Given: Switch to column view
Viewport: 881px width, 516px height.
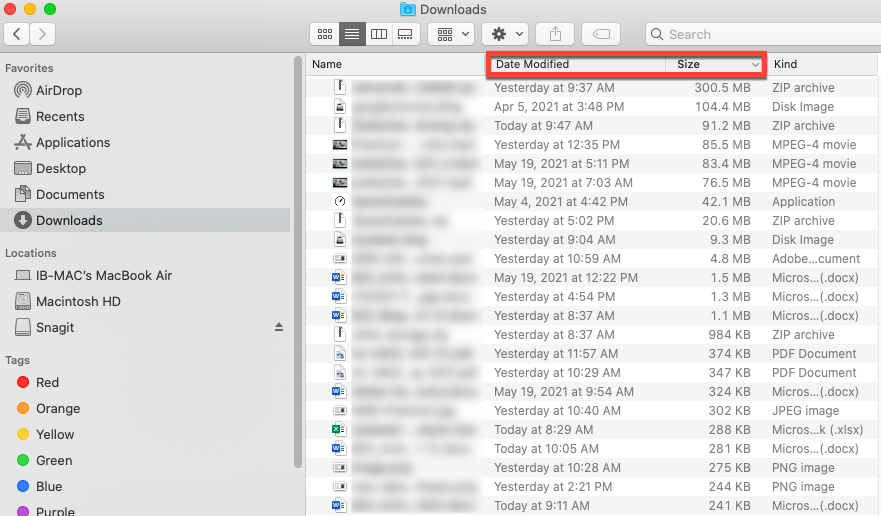Looking at the screenshot, I should pyautogui.click(x=379, y=34).
